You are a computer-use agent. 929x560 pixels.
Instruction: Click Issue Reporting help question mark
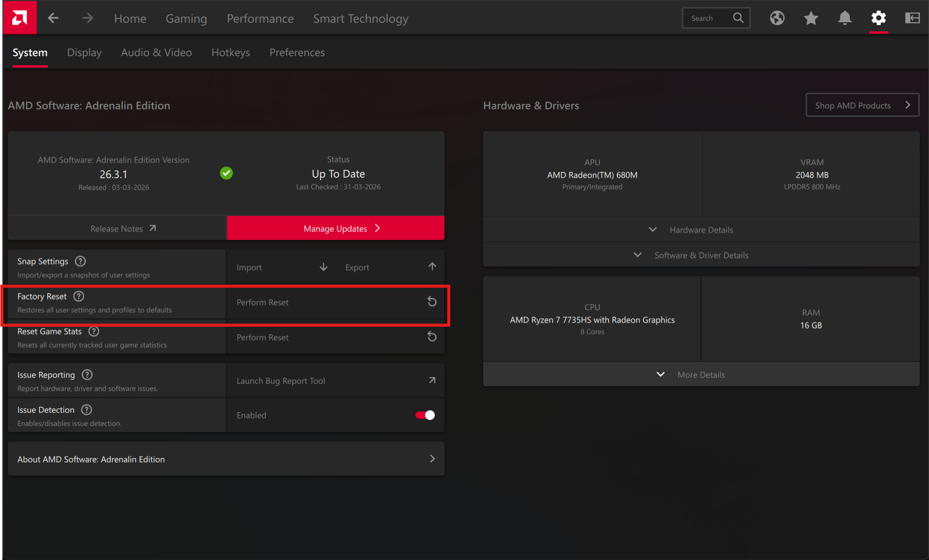87,375
